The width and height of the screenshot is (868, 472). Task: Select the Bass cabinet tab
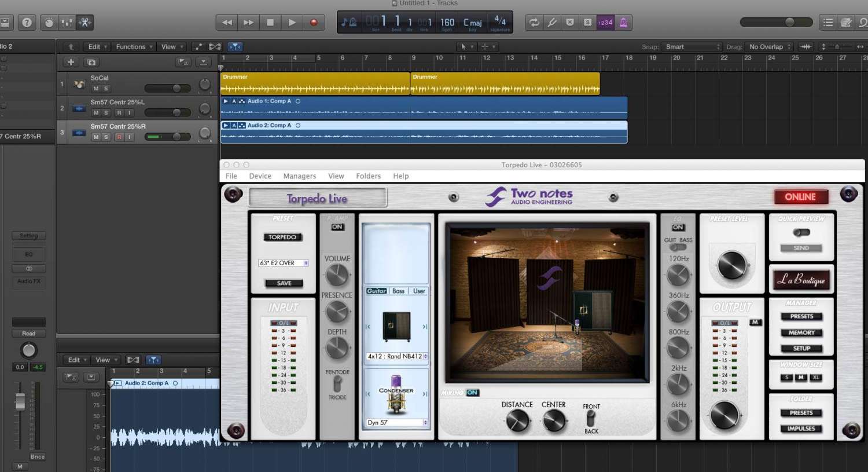click(x=399, y=291)
